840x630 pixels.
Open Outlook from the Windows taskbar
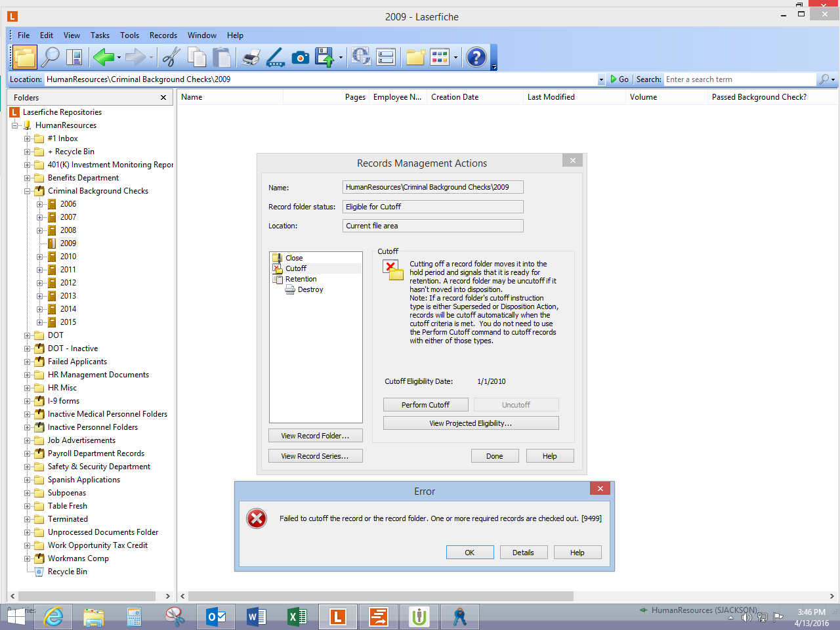216,617
